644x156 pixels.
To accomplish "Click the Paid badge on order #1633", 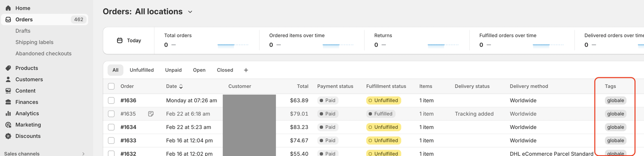I will 328,140.
